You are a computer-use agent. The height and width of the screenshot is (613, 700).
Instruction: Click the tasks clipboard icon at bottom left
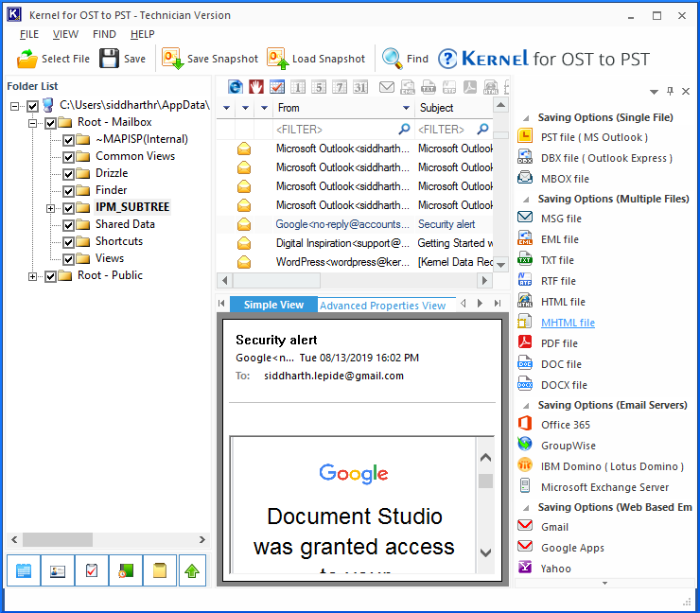(92, 570)
